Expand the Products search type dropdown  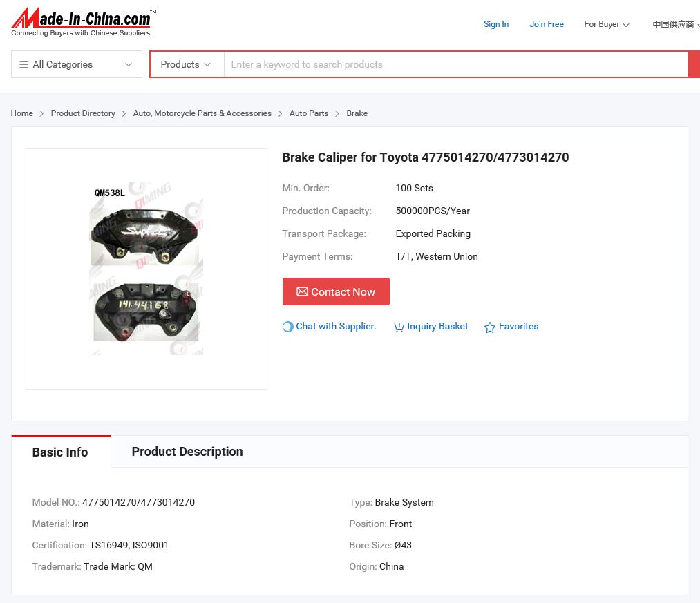tap(186, 64)
